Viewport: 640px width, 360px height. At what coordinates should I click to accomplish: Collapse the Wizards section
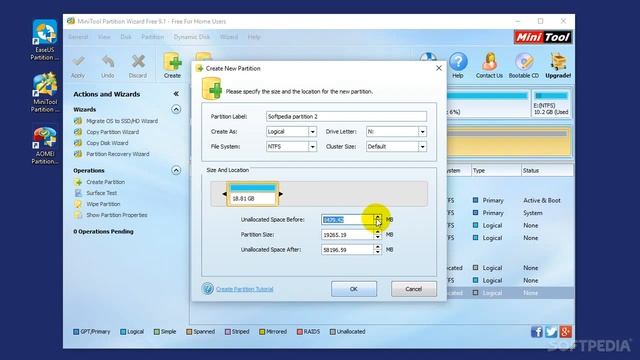click(176, 109)
